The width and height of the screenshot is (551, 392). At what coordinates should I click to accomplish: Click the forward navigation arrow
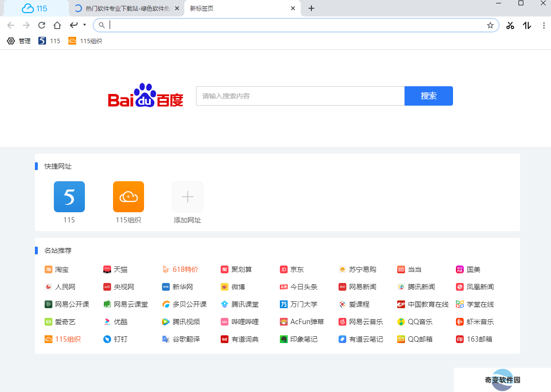pos(26,25)
